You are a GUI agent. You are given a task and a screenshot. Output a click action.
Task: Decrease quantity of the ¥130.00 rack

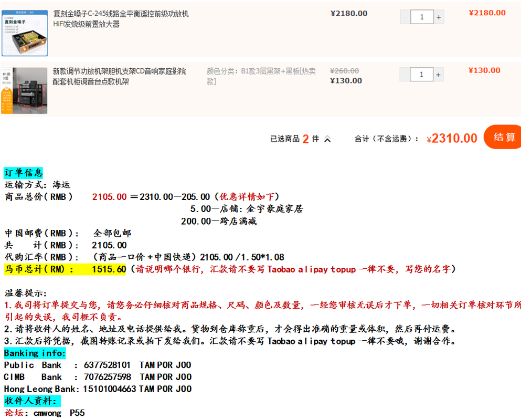click(405, 75)
